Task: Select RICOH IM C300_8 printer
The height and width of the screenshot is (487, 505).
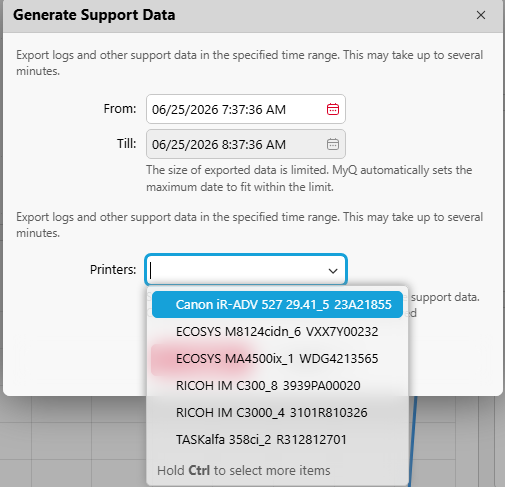Action: tap(277, 386)
